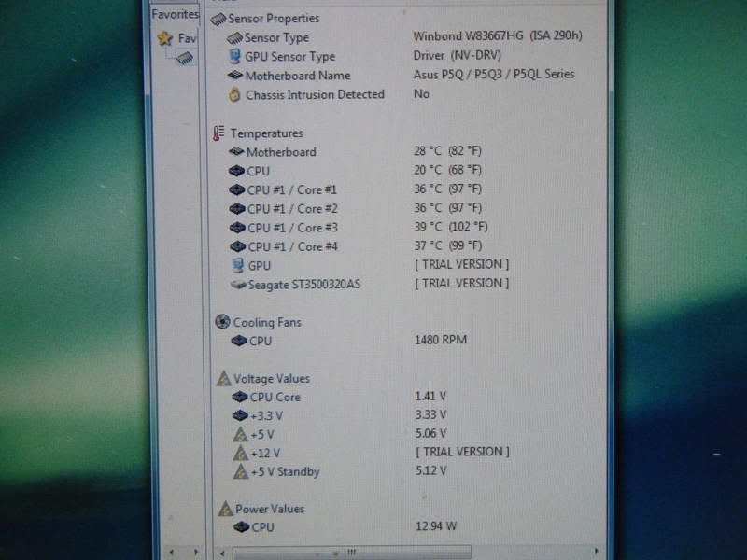Click the GPU temperature monitor icon
The width and height of the screenshot is (747, 560).
(x=238, y=265)
